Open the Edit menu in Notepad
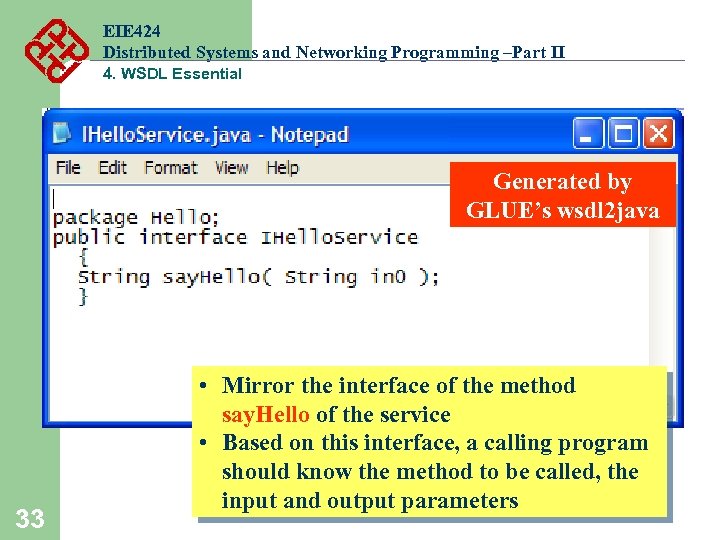The height and width of the screenshot is (540, 720). 112,168
